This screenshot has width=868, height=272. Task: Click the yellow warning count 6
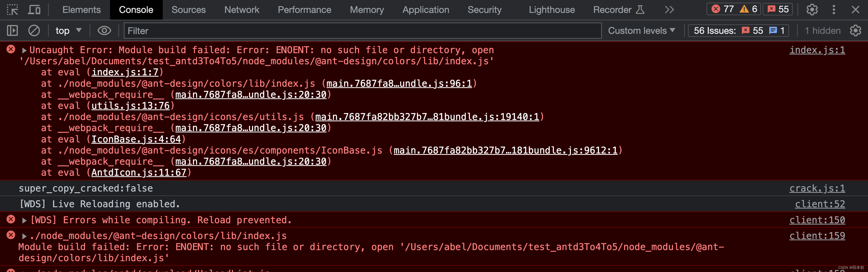click(x=749, y=9)
